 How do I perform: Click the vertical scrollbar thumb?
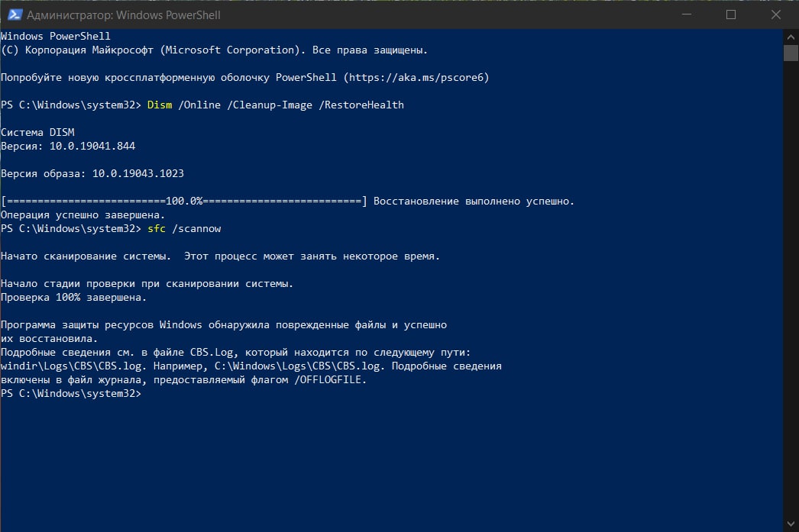791,53
